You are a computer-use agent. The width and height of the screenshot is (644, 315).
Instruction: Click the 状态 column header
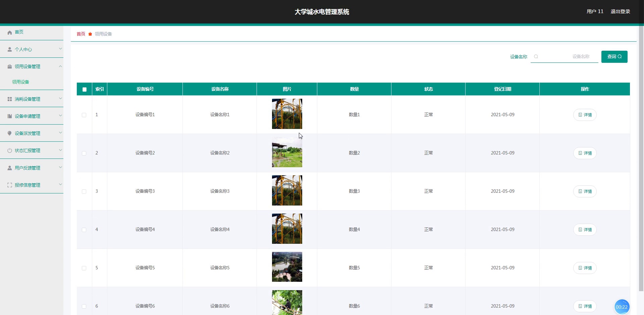428,89
